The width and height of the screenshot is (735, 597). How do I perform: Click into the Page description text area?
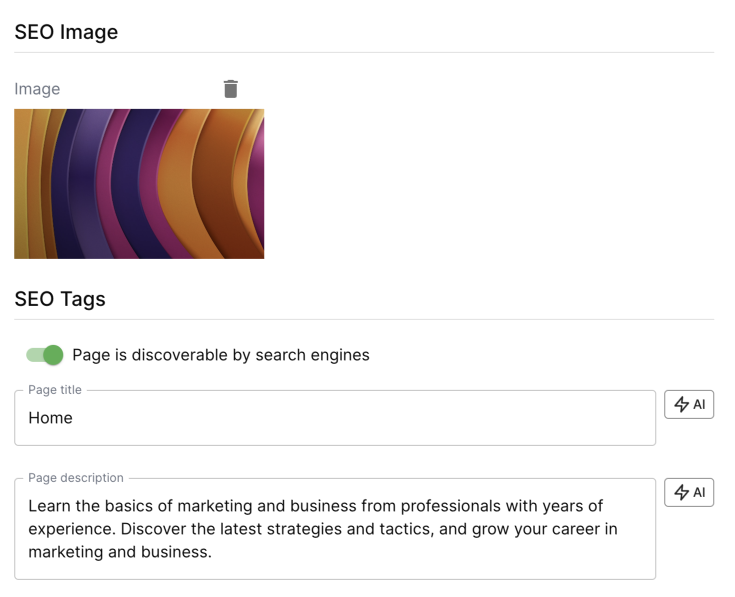tap(335, 529)
